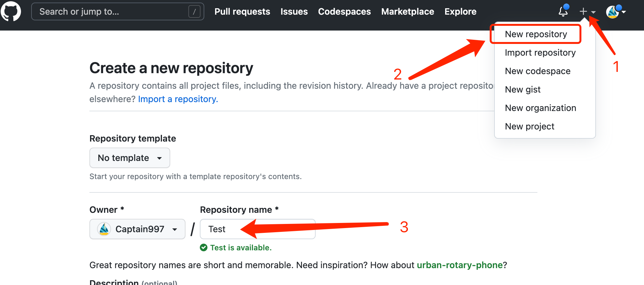Click the Repository name field

point(258,229)
